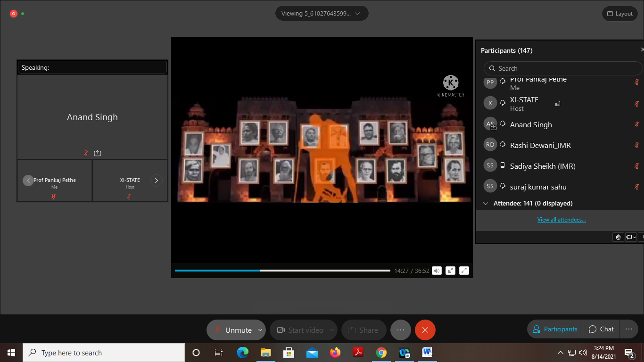
Task: Open video options arrow beside Start video
Action: [x=332, y=330]
